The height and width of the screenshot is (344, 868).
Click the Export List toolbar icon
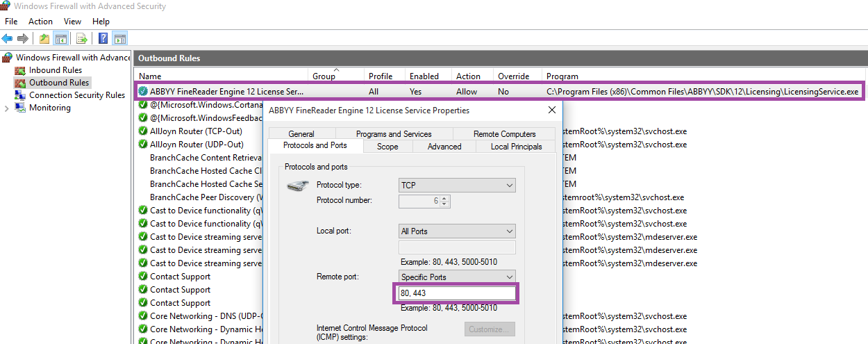pyautogui.click(x=82, y=38)
